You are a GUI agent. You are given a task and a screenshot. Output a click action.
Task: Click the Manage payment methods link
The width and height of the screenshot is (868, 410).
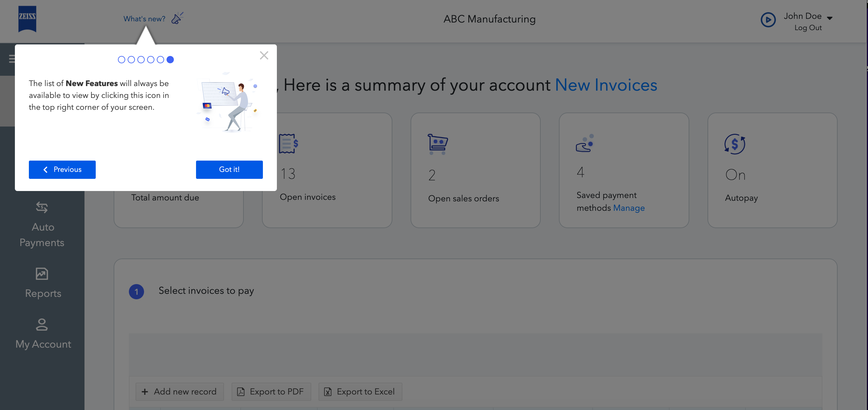tap(629, 208)
